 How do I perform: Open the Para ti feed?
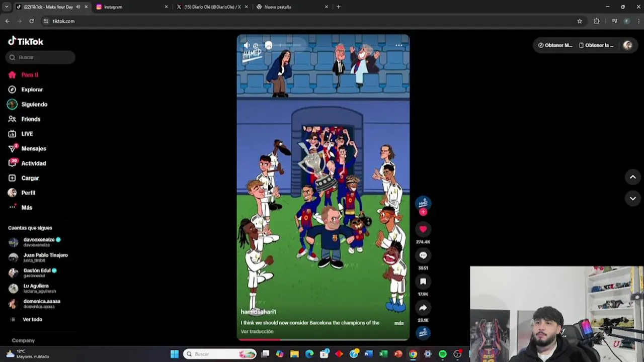[x=23, y=75]
